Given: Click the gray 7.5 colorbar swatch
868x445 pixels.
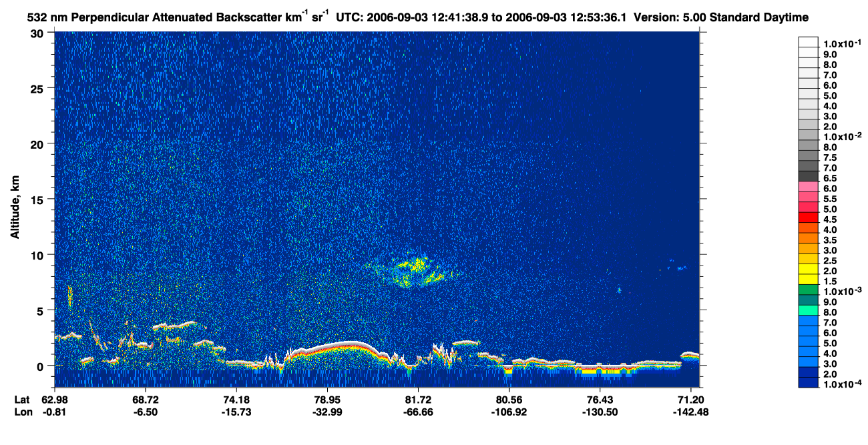Looking at the screenshot, I should (809, 155).
